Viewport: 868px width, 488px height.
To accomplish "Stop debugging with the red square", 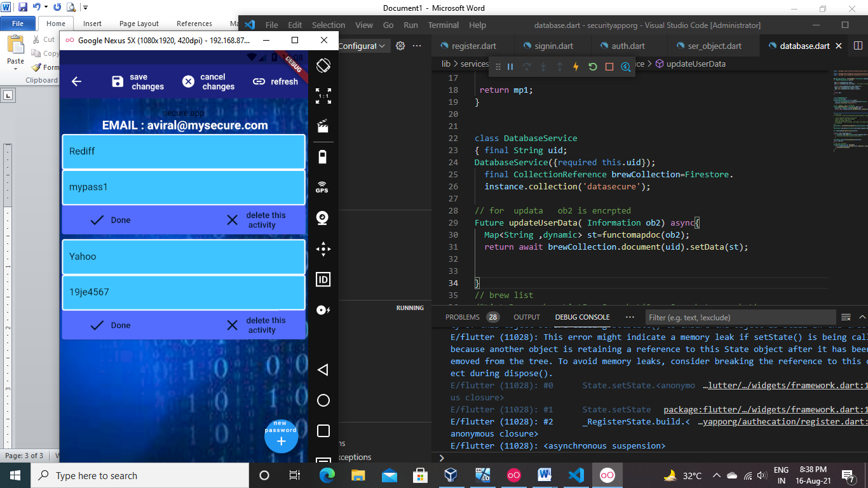I will 609,67.
